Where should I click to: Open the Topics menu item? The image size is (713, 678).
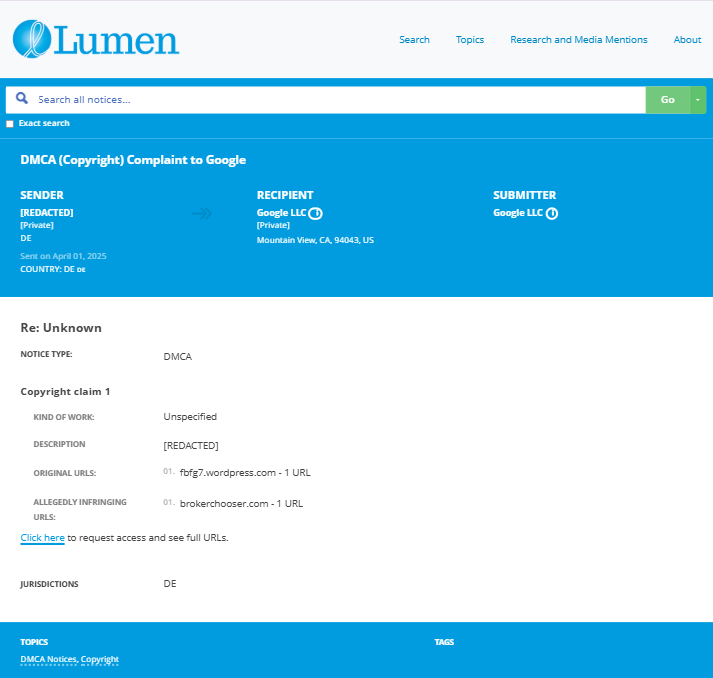click(470, 40)
